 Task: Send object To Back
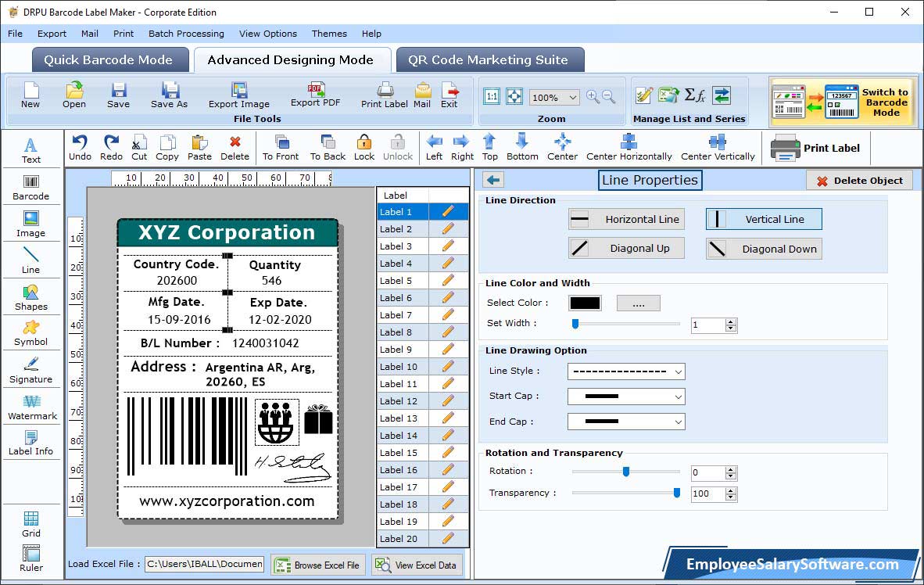click(x=328, y=148)
